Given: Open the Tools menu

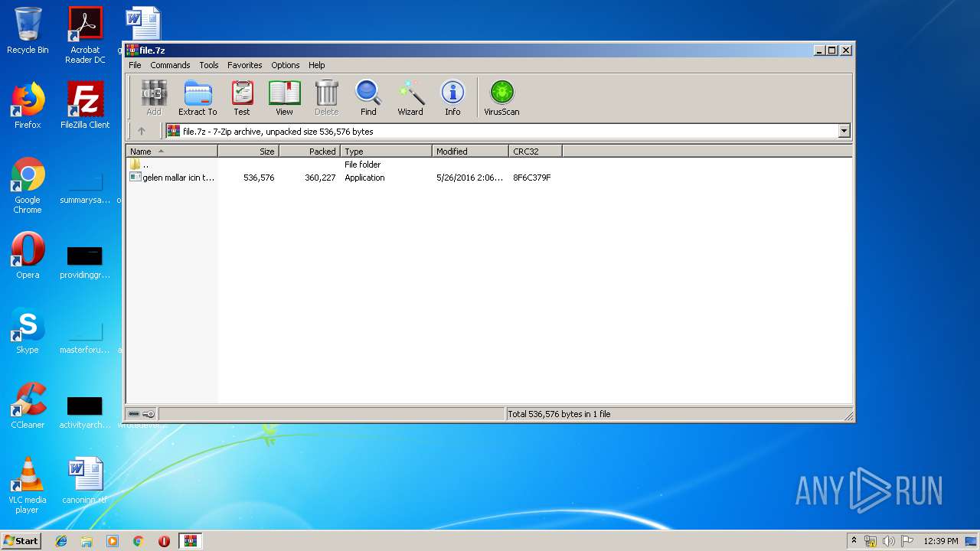Looking at the screenshot, I should (x=209, y=65).
